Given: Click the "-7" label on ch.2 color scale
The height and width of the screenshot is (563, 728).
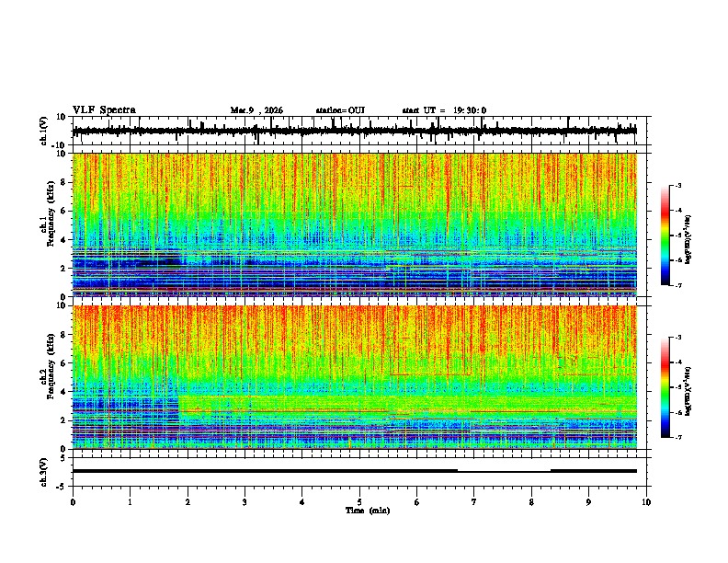Looking at the screenshot, I should [677, 437].
